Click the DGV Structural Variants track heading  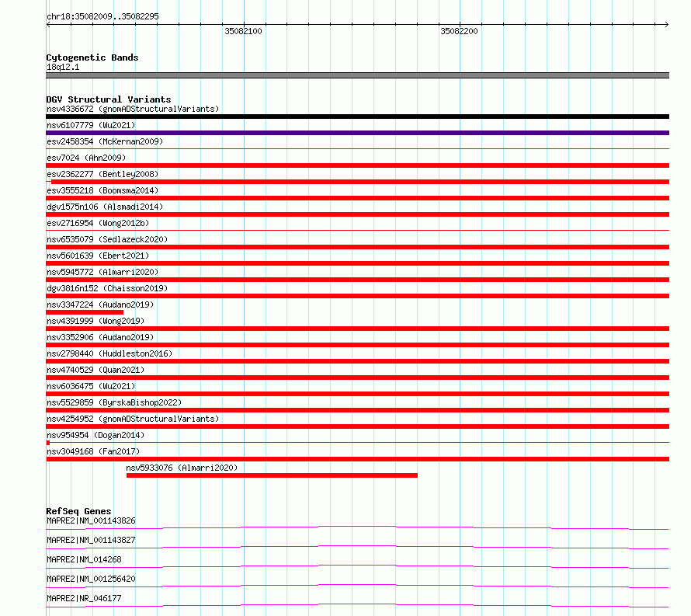(109, 99)
